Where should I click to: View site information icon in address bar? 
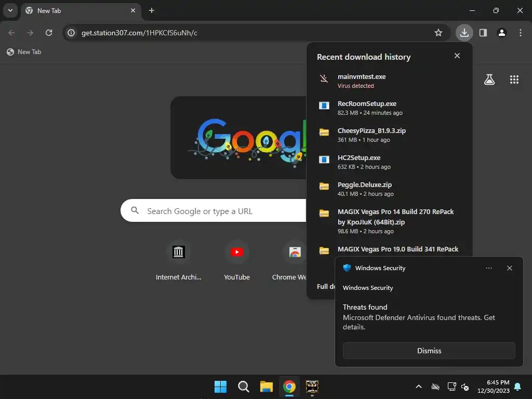click(x=71, y=33)
